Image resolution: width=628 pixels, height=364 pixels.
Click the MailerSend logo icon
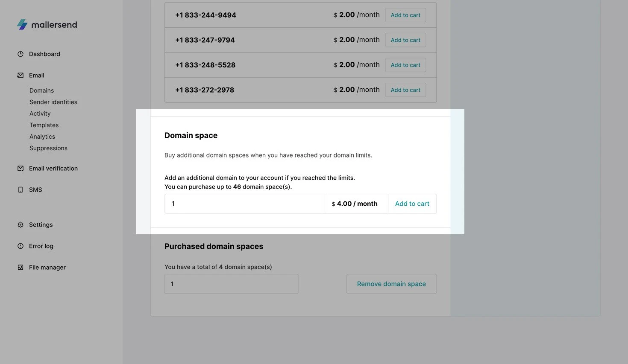pos(22,24)
